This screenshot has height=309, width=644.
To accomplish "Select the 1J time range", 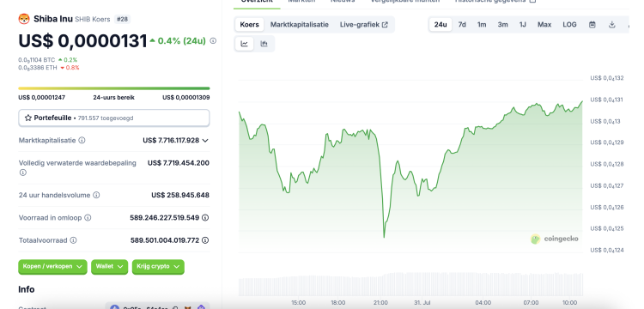I will pos(522,25).
